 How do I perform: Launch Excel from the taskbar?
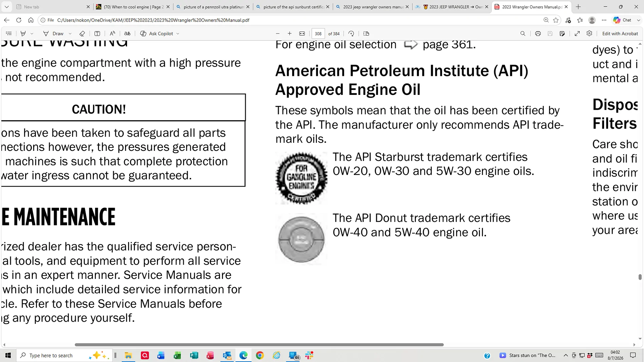pos(177,355)
